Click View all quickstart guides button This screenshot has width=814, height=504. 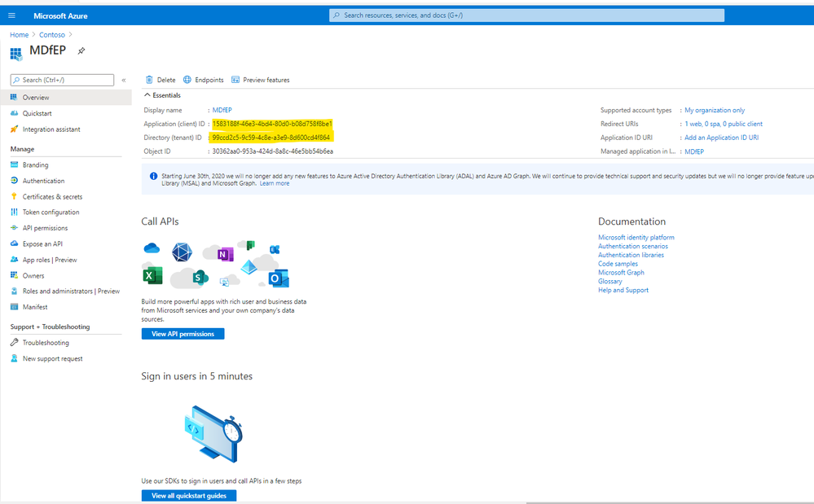tap(189, 496)
